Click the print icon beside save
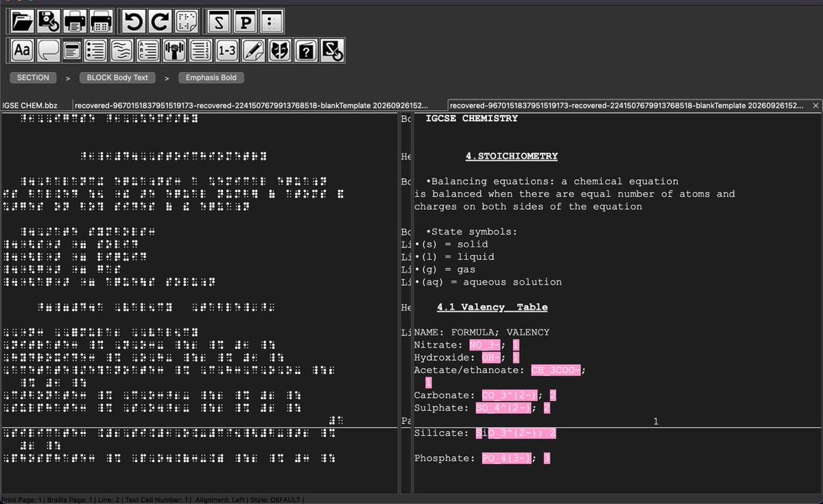Viewport: 823px width, 504px height. click(75, 22)
